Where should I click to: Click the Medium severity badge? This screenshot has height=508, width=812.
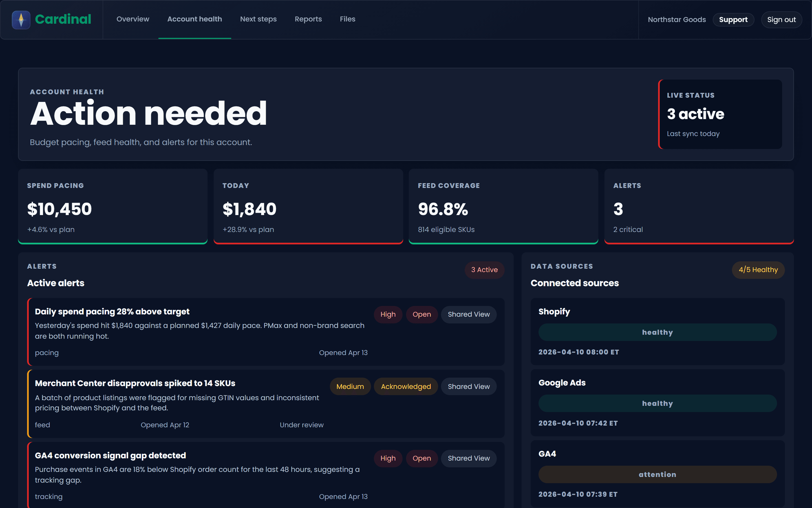(350, 386)
